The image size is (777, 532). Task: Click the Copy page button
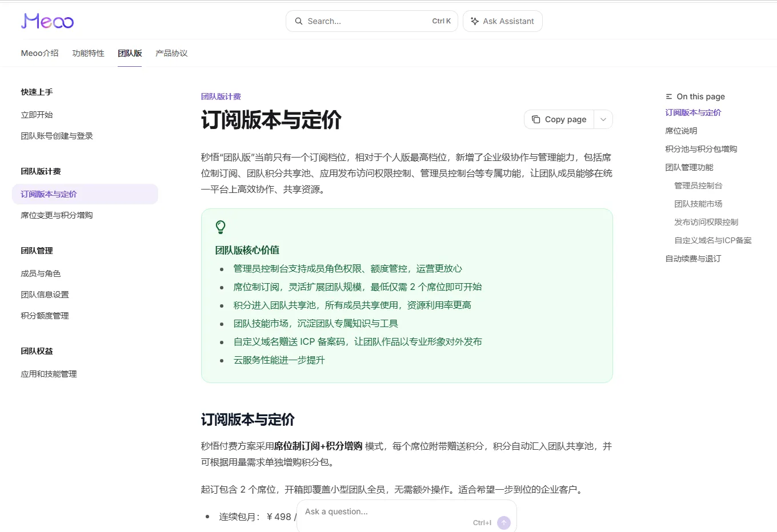[x=559, y=119]
